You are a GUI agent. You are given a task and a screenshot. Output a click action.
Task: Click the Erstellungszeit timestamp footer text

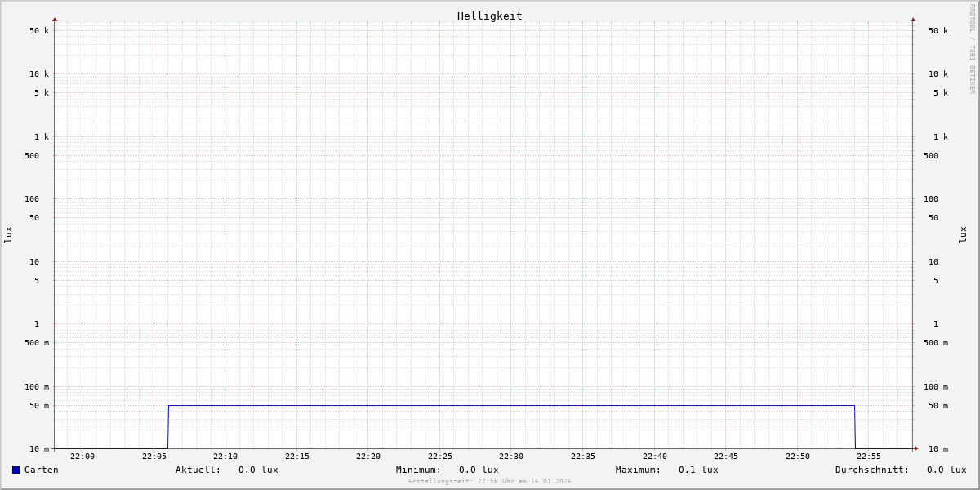[x=490, y=482]
